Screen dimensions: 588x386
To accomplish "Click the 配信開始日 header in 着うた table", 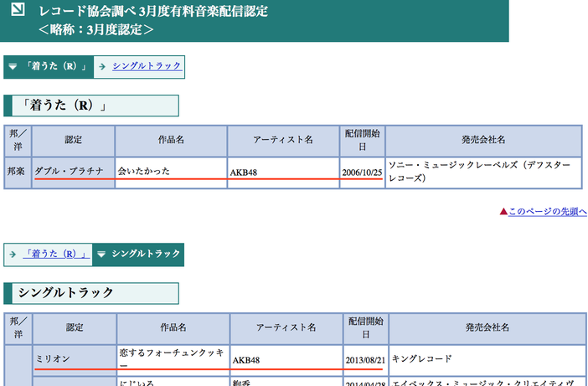I will (362, 141).
